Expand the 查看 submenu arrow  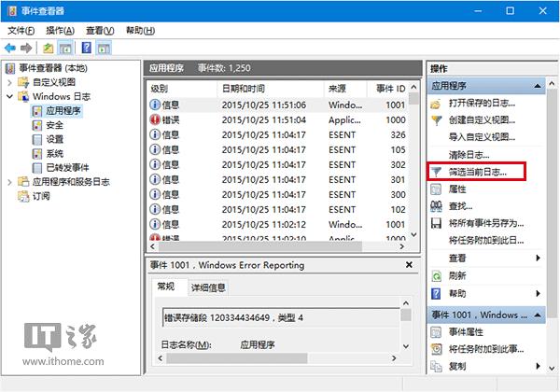coord(538,258)
